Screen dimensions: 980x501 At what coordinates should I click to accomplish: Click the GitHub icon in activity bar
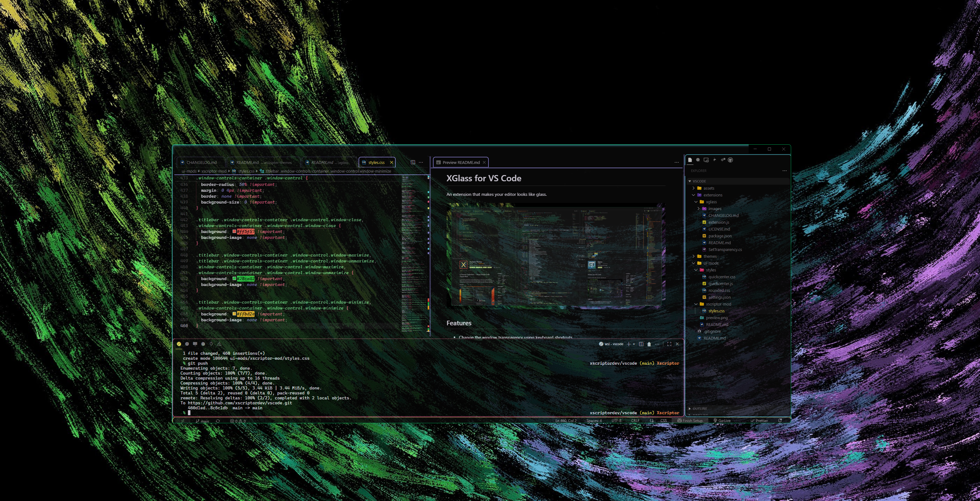coord(731,160)
